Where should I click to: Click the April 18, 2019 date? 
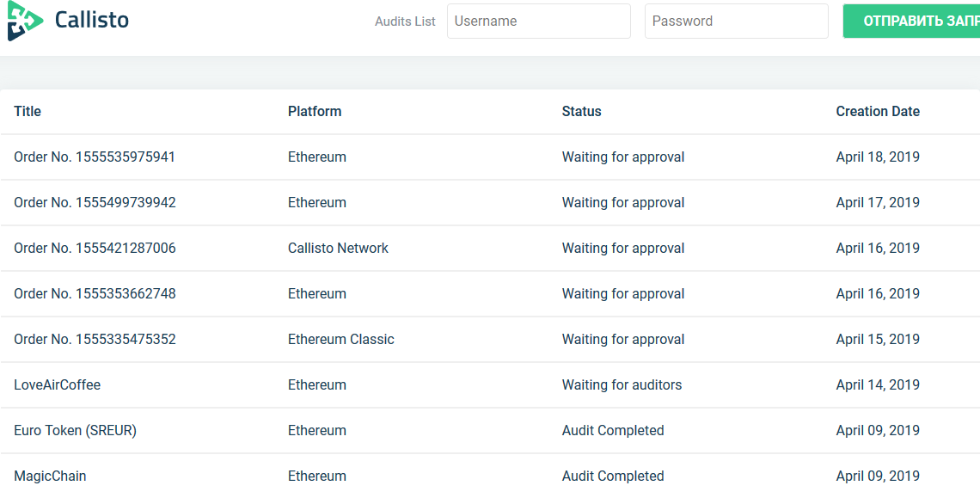(x=878, y=157)
